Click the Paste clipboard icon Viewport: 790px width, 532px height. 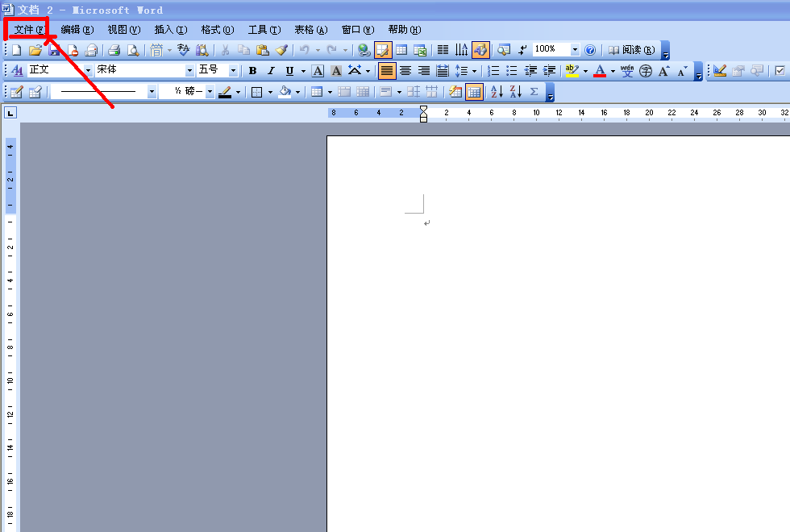[x=263, y=50]
